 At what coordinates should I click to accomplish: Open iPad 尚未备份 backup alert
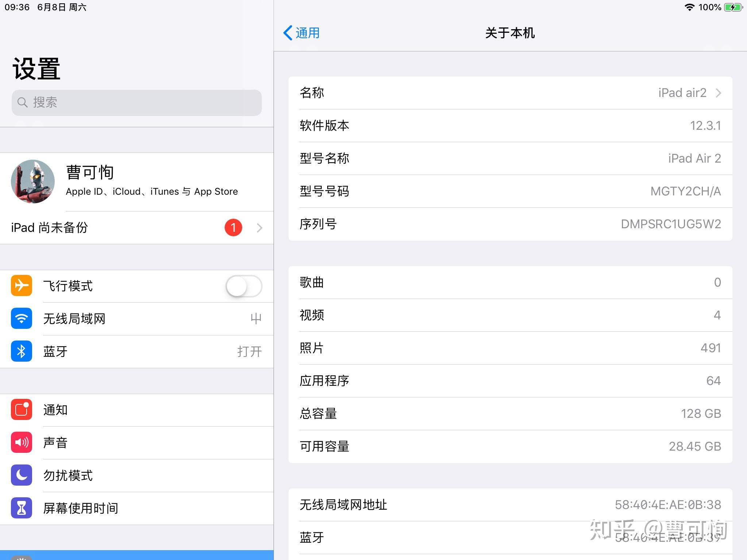pos(137,227)
